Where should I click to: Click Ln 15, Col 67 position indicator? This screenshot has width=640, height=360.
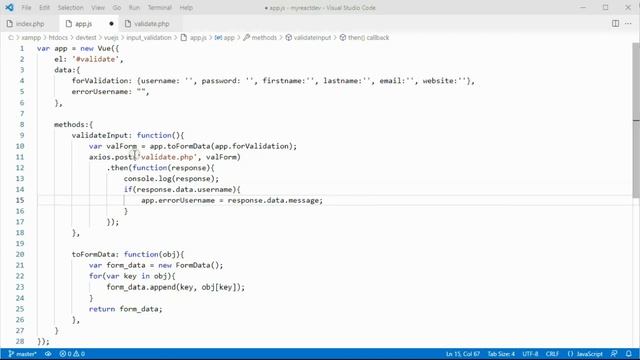coord(462,354)
